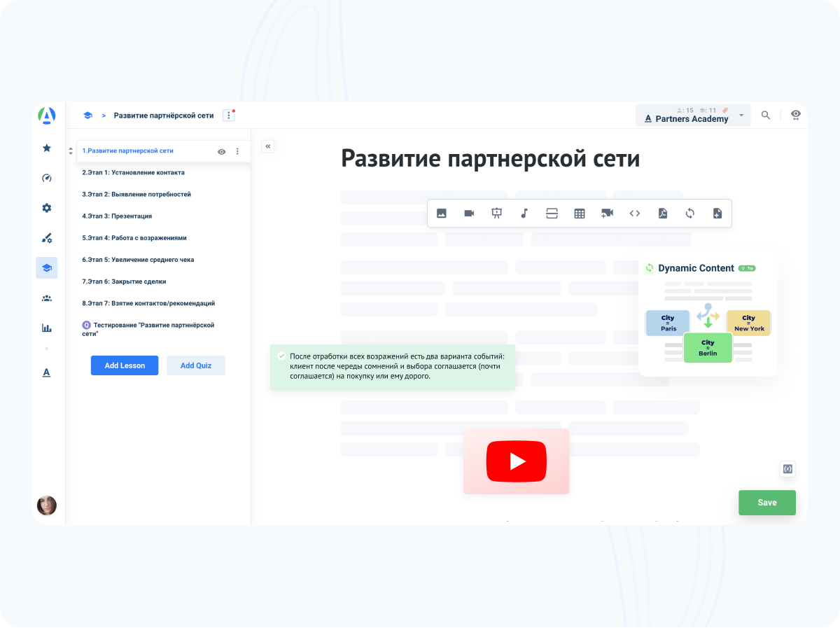Click the Add Lesson button
Screen dimensions: 840x628
point(125,365)
